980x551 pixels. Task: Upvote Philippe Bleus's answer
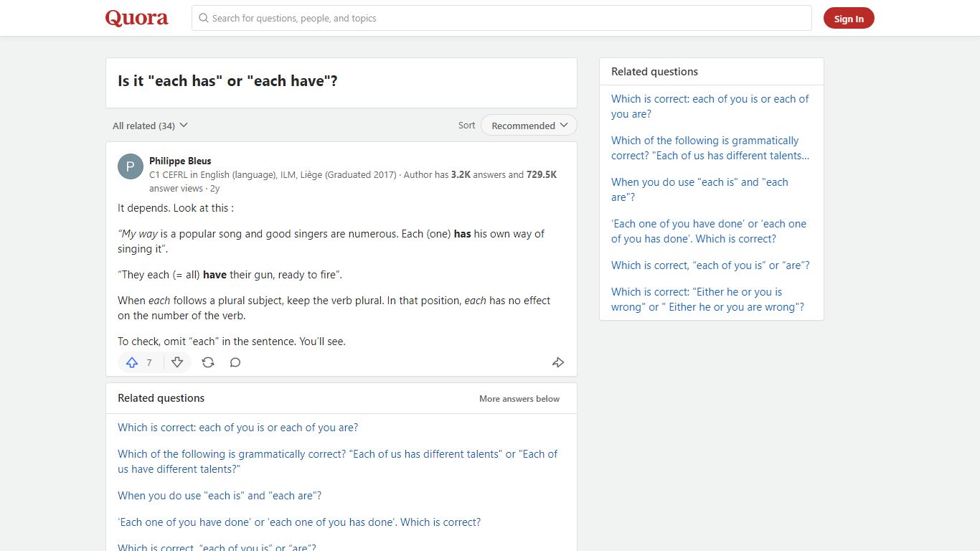pos(141,362)
